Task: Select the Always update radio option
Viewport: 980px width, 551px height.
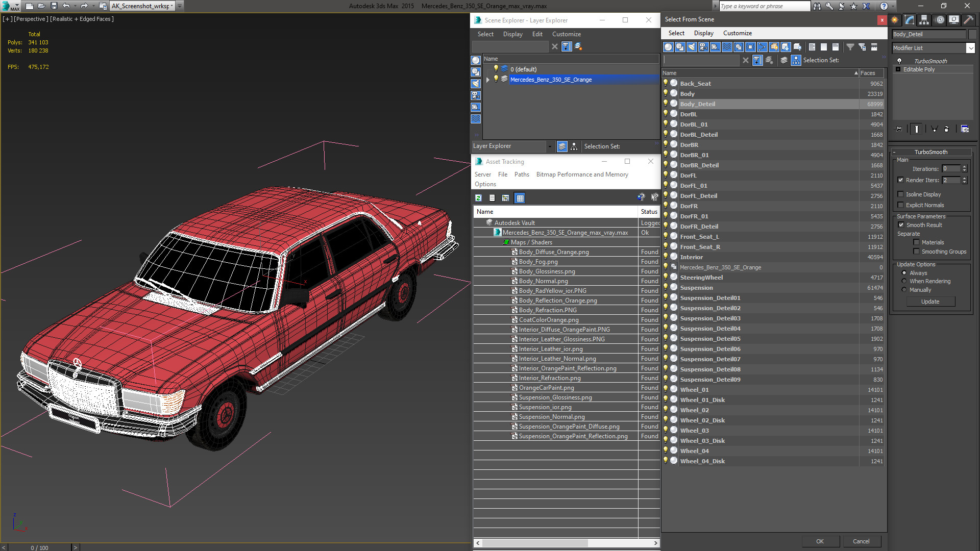Action: pos(904,273)
